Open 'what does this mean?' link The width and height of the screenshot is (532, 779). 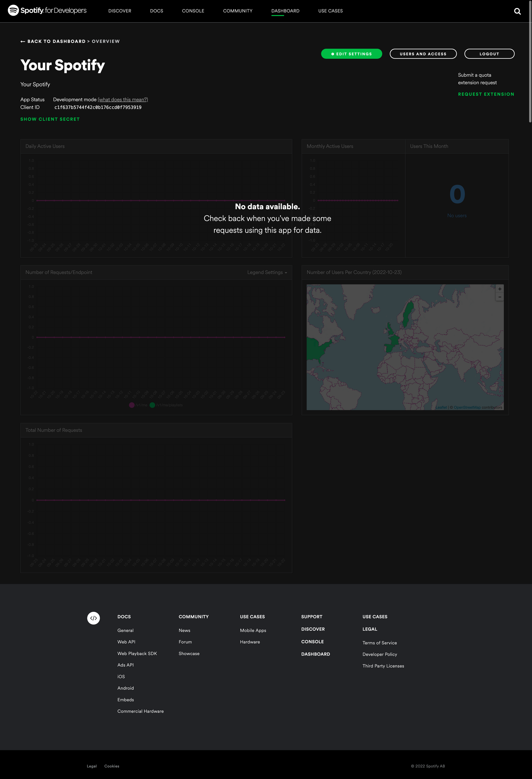(x=123, y=100)
